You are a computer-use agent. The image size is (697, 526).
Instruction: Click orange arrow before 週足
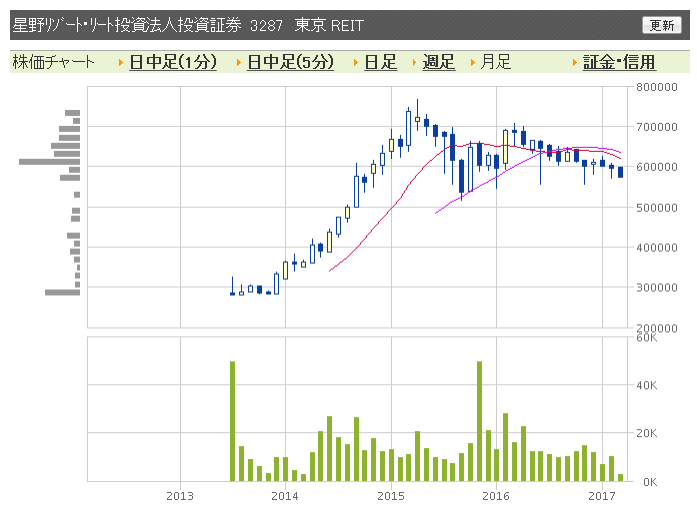[x=414, y=63]
